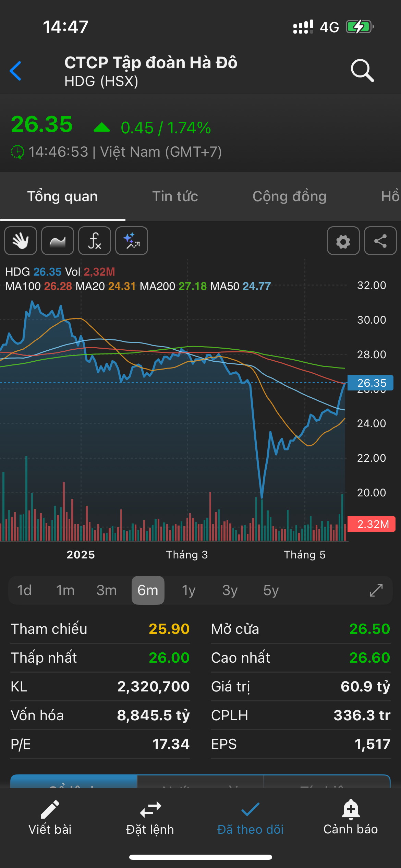Screen dimensions: 401x868
Task: Switch to the Tin tức tab
Action: click(175, 196)
